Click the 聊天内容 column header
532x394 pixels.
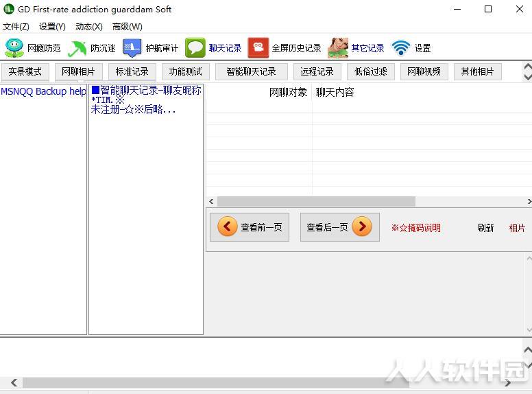pos(335,92)
